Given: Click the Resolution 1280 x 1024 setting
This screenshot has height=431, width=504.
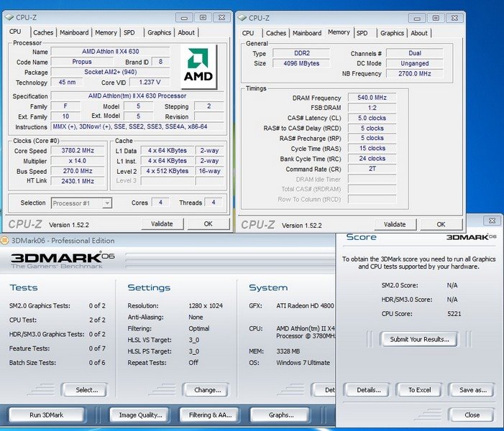Looking at the screenshot, I should (x=206, y=306).
